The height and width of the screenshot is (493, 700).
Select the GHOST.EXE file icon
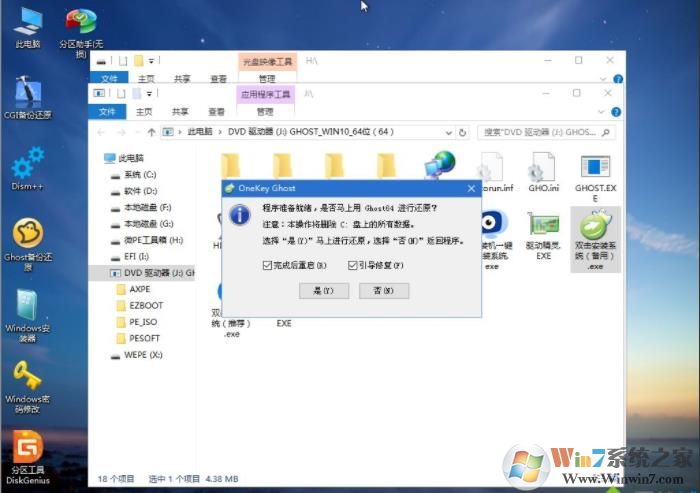pos(593,172)
